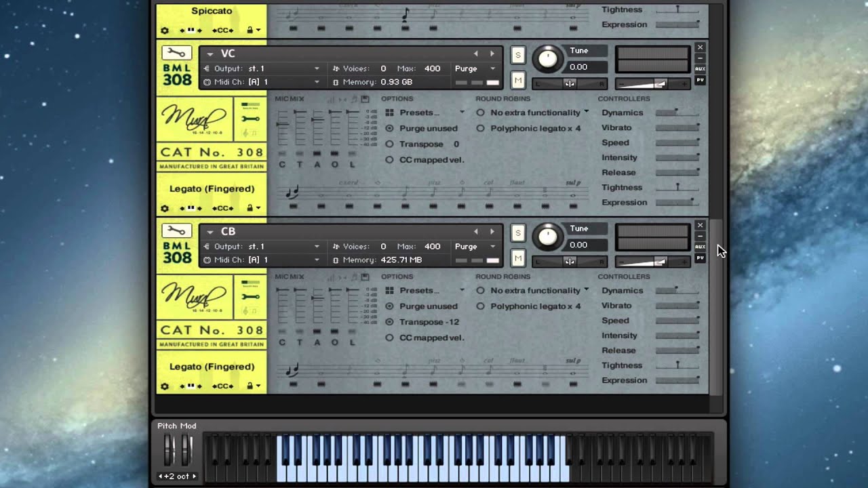868x488 pixels.
Task: Click the PV button on CB instrument
Action: click(x=700, y=258)
